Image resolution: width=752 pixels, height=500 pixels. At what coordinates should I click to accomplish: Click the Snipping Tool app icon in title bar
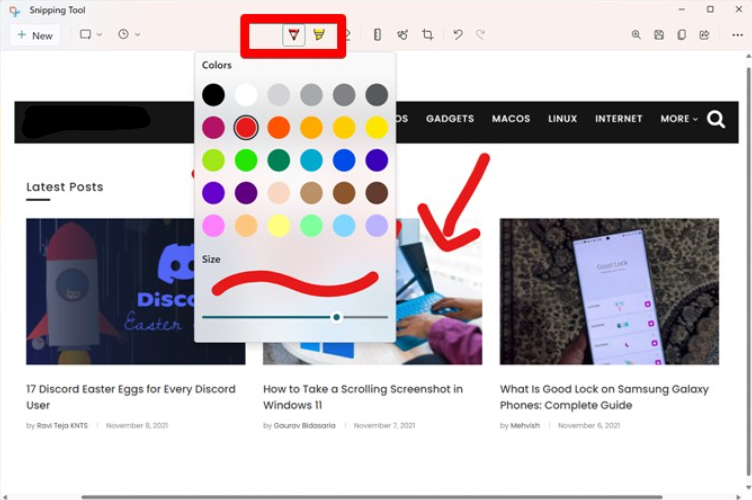coord(15,10)
